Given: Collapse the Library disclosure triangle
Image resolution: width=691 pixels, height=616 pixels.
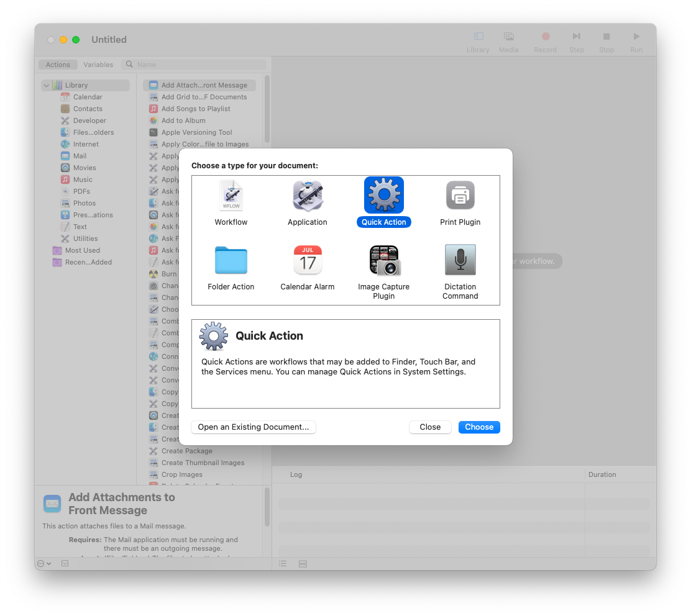Looking at the screenshot, I should click(46, 86).
